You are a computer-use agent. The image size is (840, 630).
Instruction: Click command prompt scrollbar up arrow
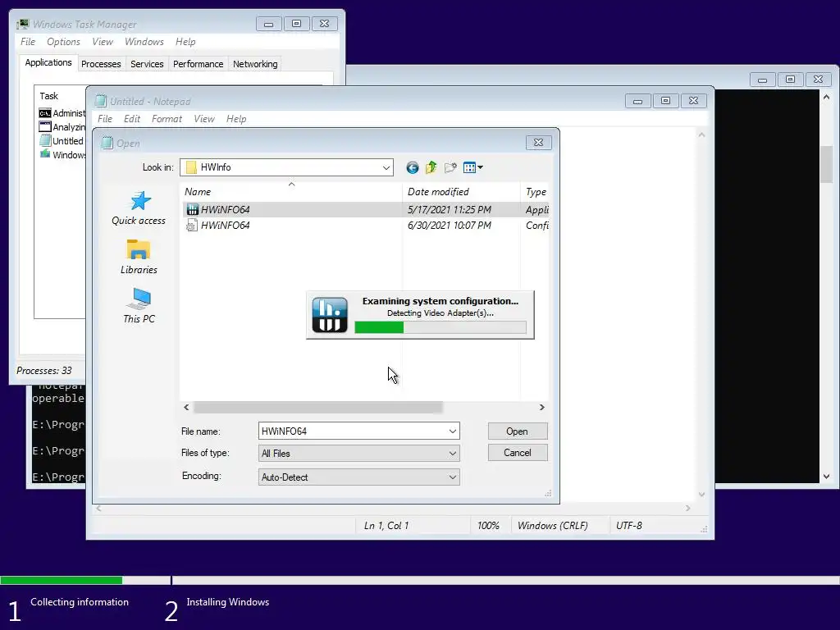pos(826,97)
